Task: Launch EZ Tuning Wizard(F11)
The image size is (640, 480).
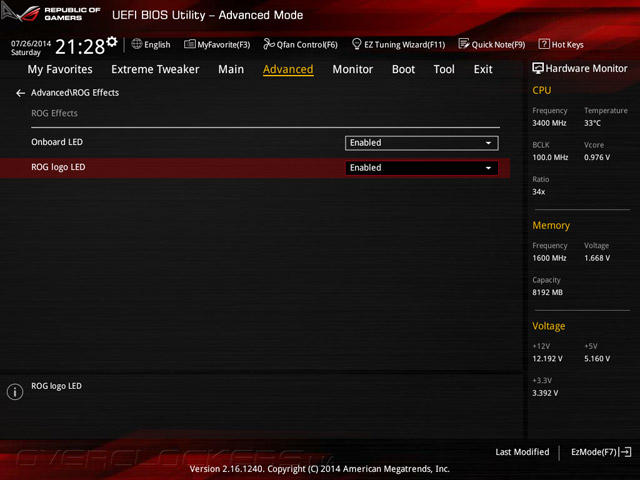Action: tap(404, 45)
